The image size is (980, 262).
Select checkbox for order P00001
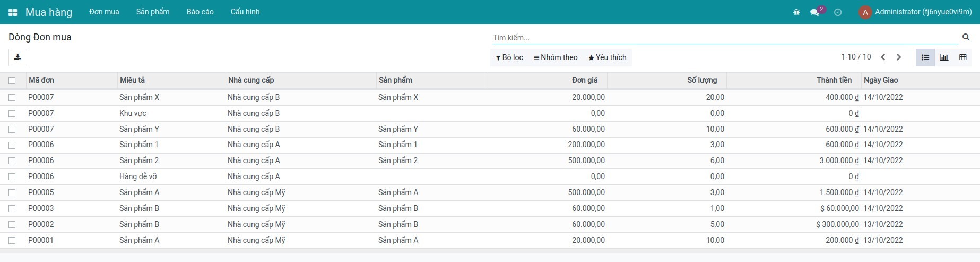point(12,240)
